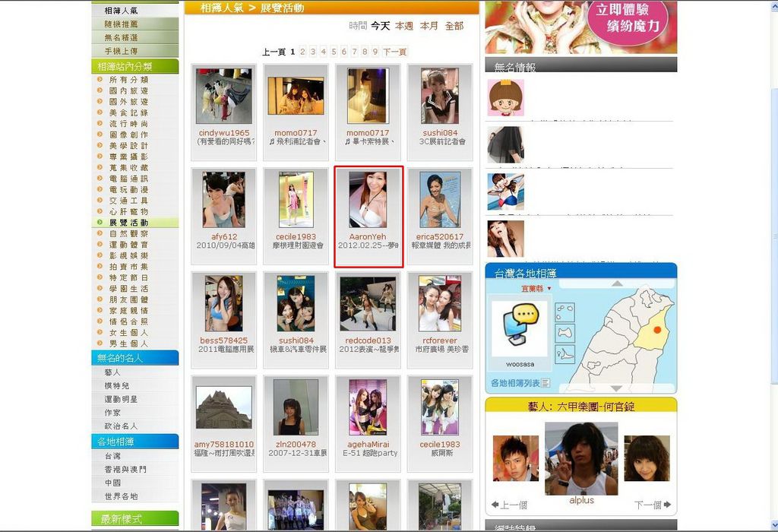The height and width of the screenshot is (532, 778).
Task: Open the AaronYeh album thumbnail
Action: (368, 200)
